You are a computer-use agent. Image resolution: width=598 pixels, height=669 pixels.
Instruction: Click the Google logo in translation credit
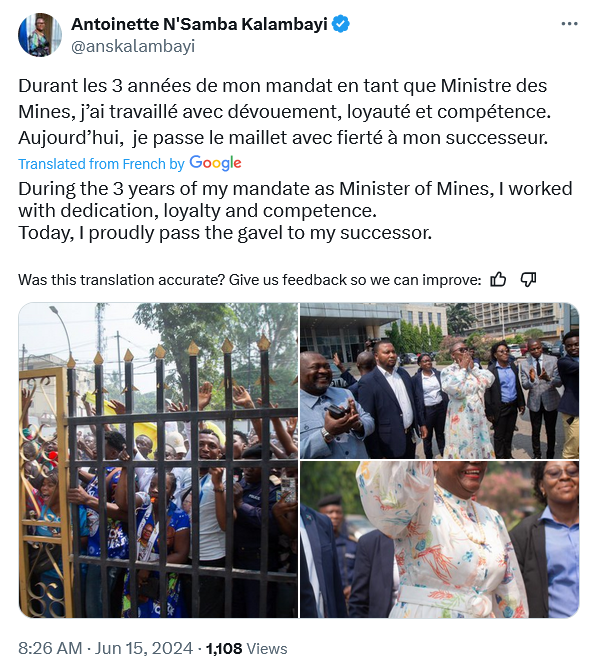(215, 163)
